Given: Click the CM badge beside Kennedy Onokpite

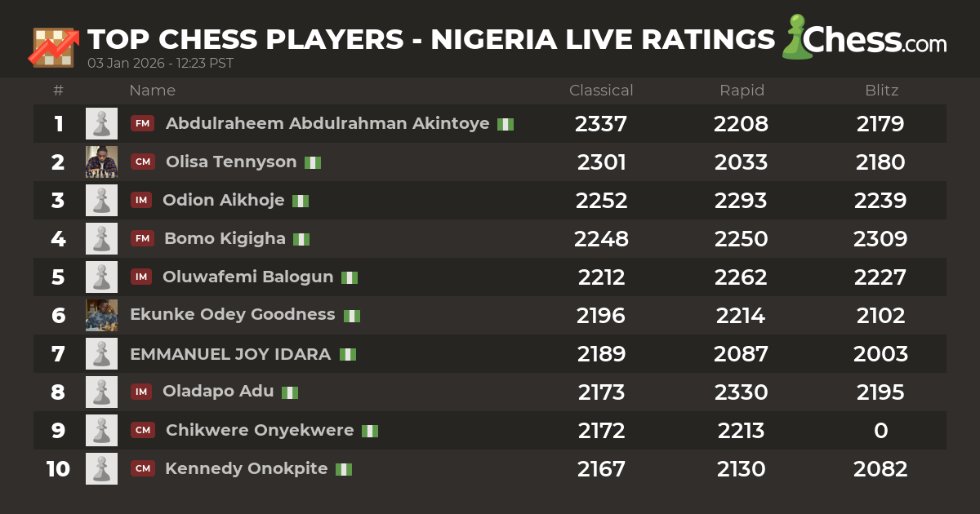Looking at the screenshot, I should pyautogui.click(x=143, y=469).
